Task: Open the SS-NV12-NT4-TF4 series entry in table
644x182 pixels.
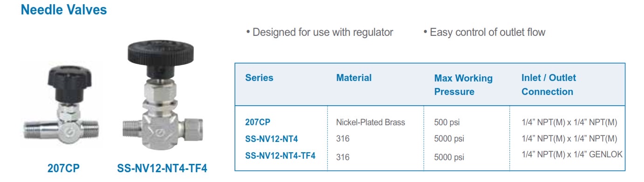Action: [280, 155]
